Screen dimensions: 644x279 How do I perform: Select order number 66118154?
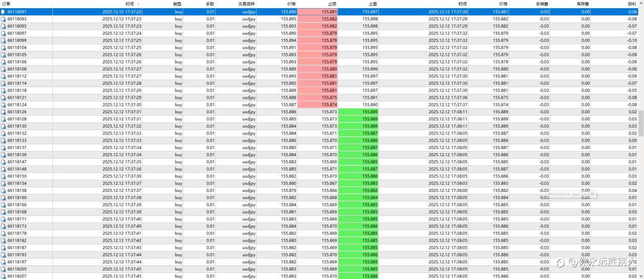click(x=17, y=183)
